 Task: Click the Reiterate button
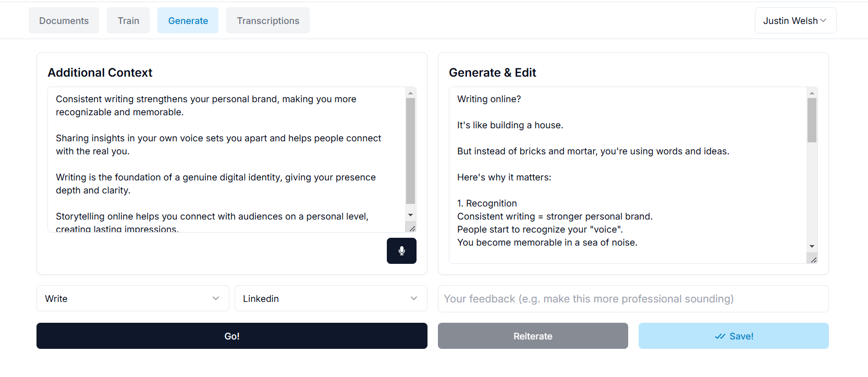(532, 336)
